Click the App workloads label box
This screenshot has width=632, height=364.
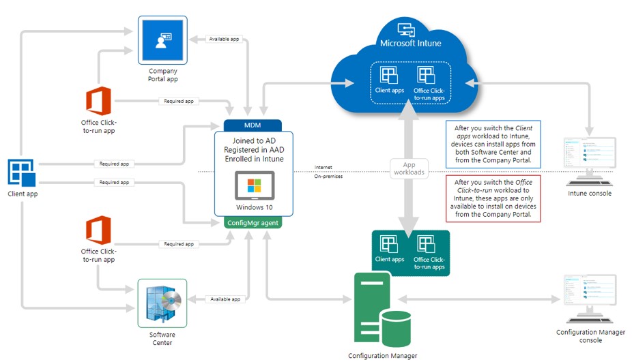pyautogui.click(x=409, y=168)
